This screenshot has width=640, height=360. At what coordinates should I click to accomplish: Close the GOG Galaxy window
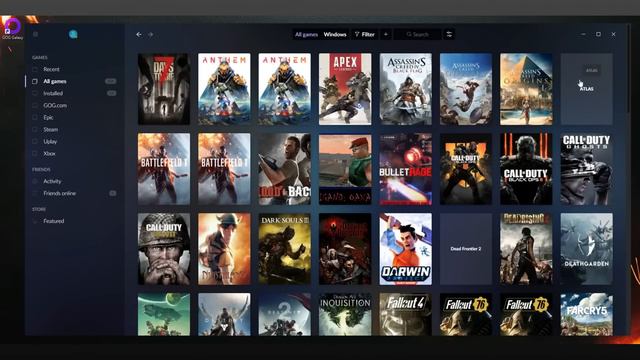(x=613, y=34)
